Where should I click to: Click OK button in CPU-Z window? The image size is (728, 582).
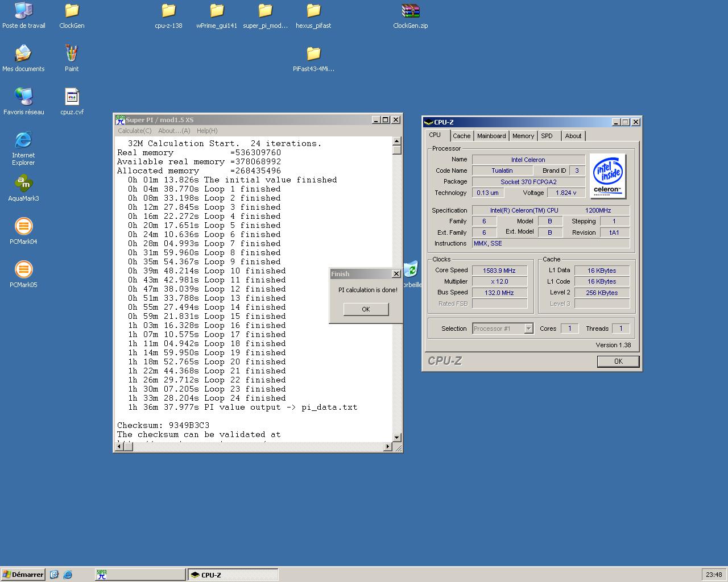point(618,361)
